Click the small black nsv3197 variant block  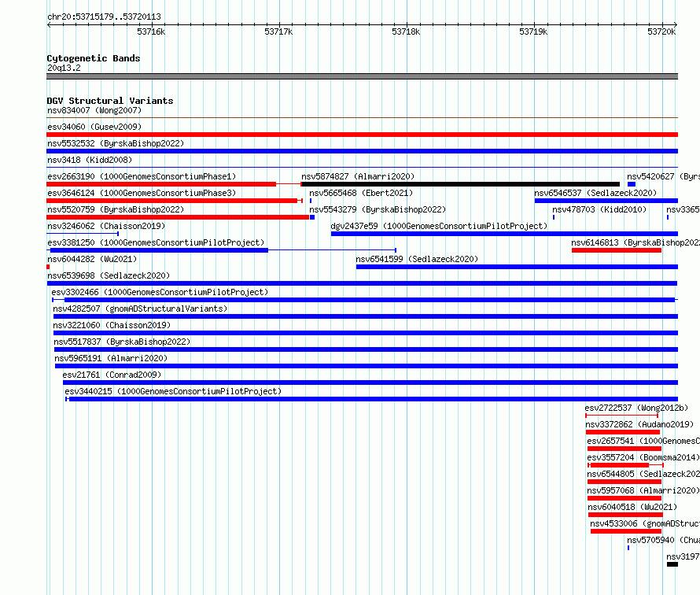click(x=672, y=564)
